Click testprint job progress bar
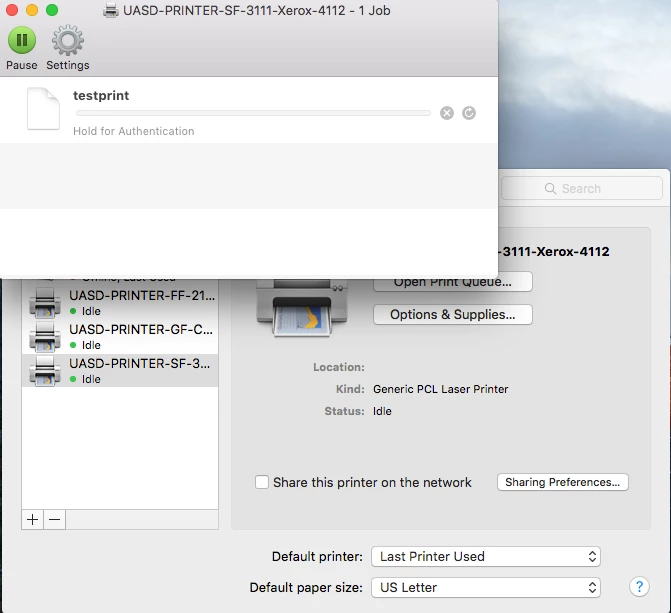This screenshot has height=613, width=671. click(253, 113)
